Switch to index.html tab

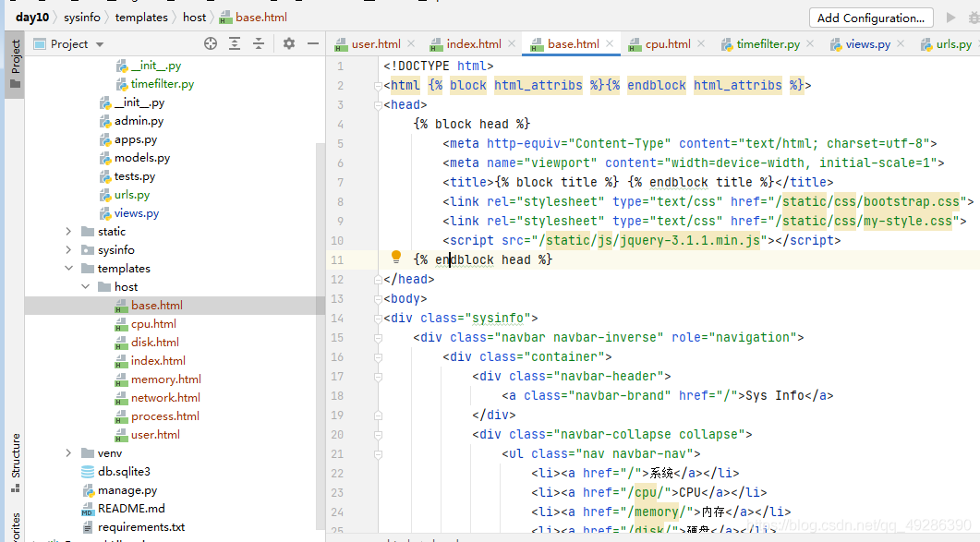(474, 43)
